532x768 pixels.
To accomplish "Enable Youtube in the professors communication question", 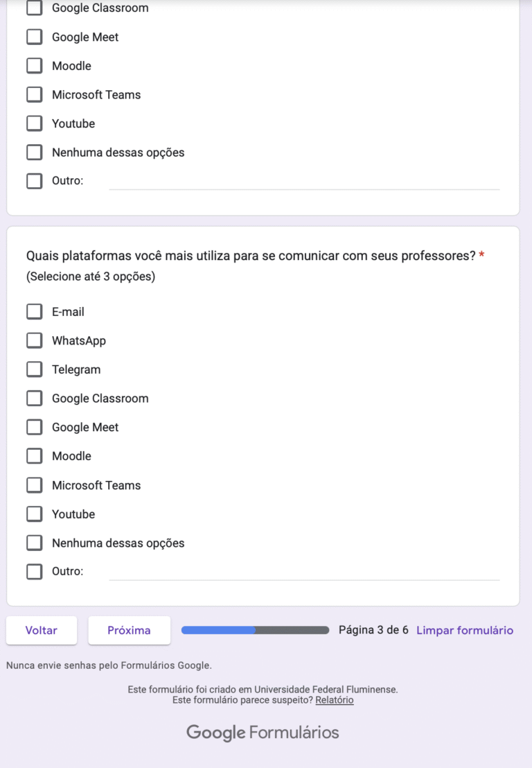I will (35, 514).
